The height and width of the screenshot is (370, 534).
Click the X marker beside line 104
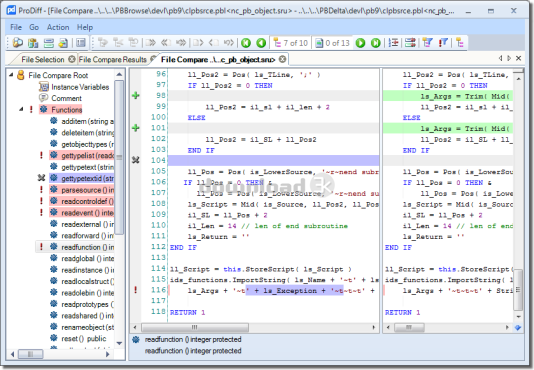point(136,160)
